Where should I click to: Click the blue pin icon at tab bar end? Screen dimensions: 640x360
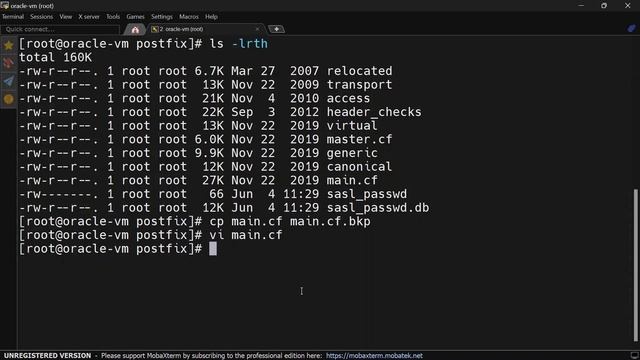click(631, 29)
